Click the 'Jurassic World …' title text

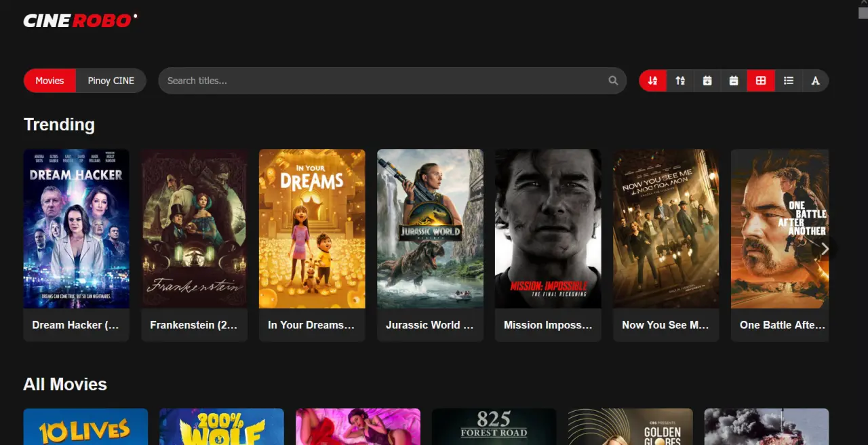430,325
